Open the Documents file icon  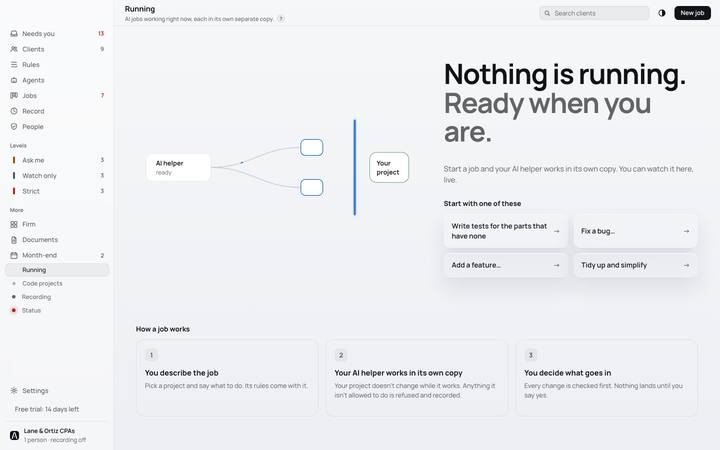click(x=14, y=240)
